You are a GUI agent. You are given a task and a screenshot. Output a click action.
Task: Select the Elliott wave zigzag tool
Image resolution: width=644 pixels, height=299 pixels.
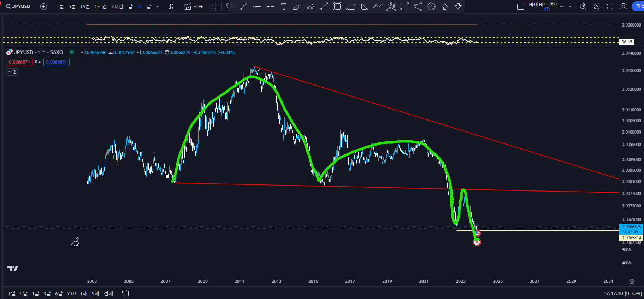coord(378,6)
